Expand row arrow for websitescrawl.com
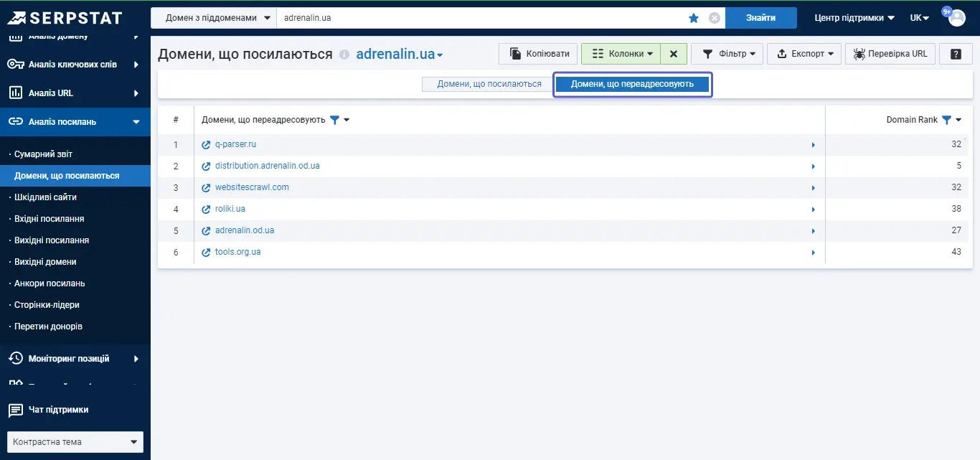Screen dimensions: 980x460 813,188
